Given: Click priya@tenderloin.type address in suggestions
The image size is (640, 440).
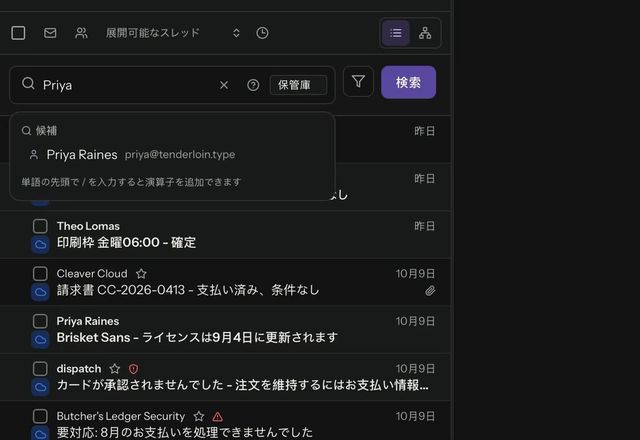Looking at the screenshot, I should coord(180,154).
